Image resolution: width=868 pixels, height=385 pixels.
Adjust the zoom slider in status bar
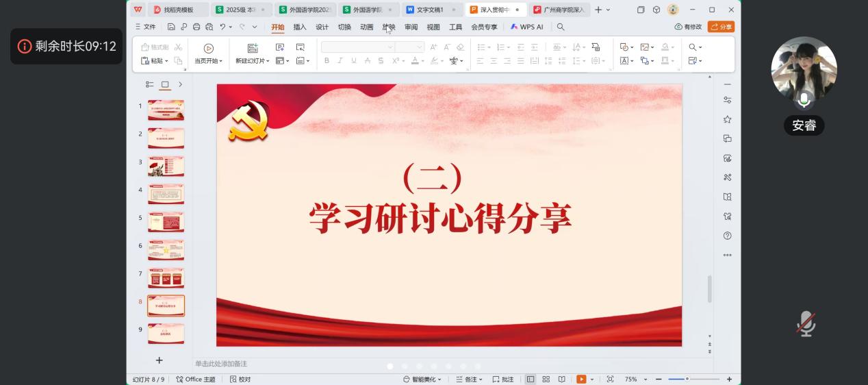(x=687, y=379)
